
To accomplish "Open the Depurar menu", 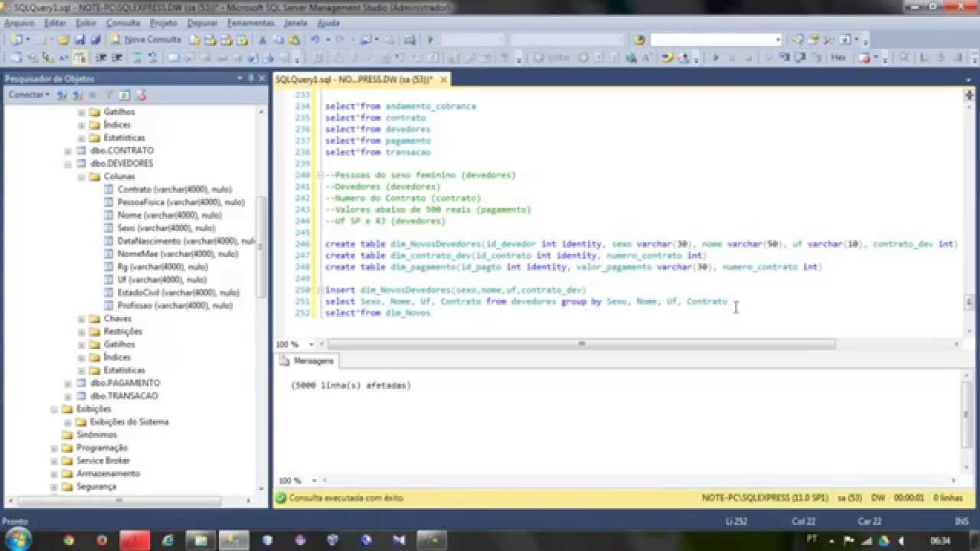I will coord(202,23).
